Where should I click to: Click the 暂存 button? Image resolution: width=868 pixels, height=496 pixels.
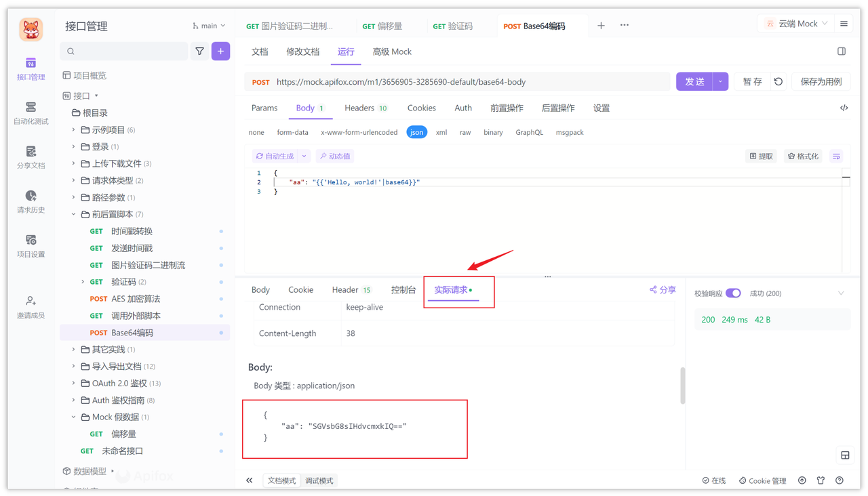752,82
